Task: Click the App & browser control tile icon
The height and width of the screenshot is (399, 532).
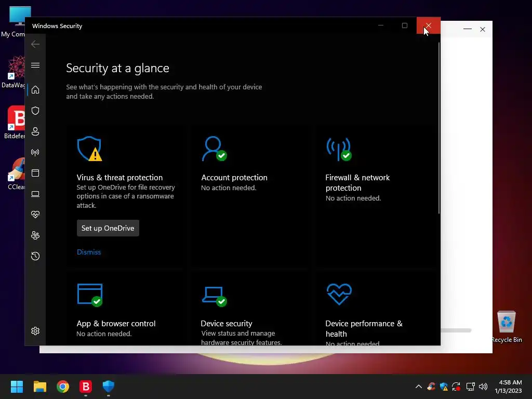Action: [90, 295]
